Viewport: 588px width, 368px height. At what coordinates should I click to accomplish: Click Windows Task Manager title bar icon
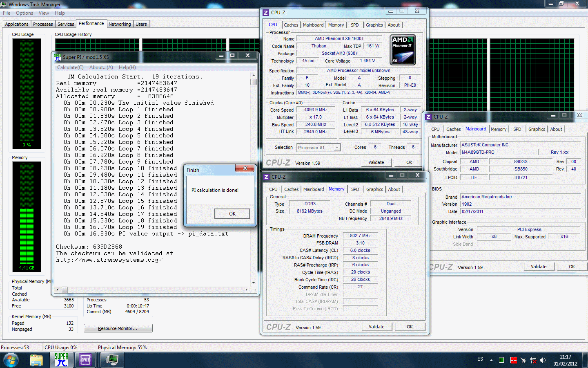pos(4,4)
